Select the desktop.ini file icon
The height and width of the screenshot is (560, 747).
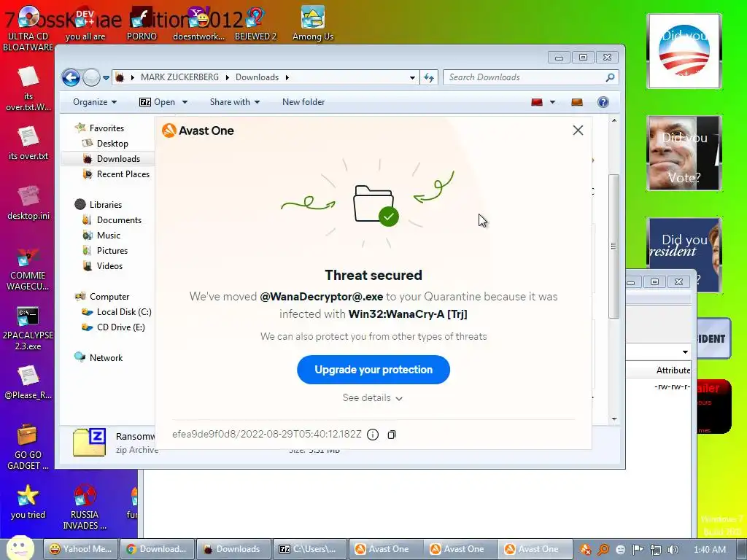coord(28,203)
